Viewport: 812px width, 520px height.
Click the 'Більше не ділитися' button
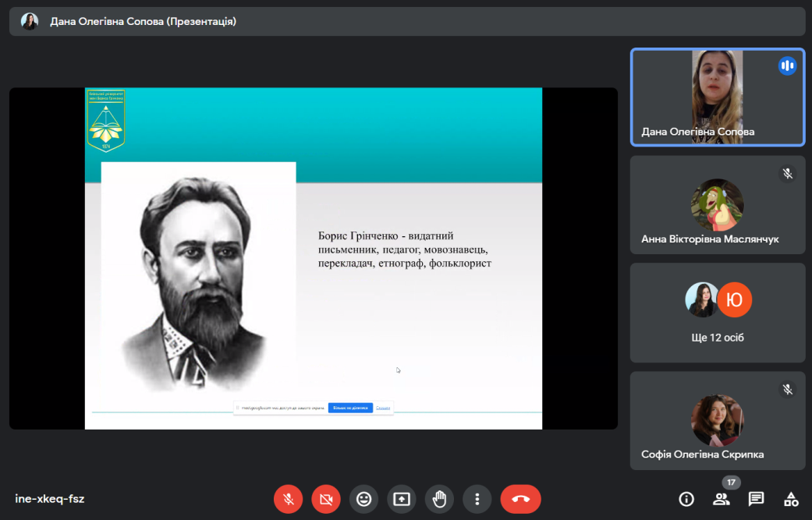[x=350, y=408]
